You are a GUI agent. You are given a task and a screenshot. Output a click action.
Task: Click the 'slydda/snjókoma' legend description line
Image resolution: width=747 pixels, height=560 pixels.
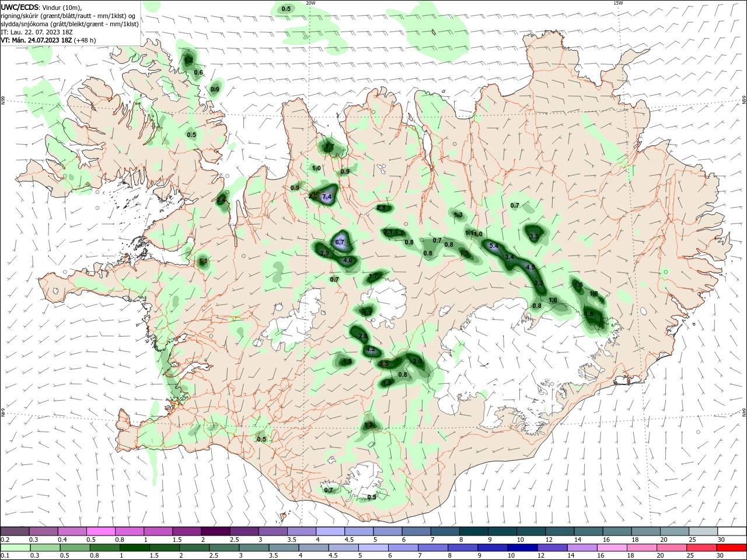coord(69,24)
